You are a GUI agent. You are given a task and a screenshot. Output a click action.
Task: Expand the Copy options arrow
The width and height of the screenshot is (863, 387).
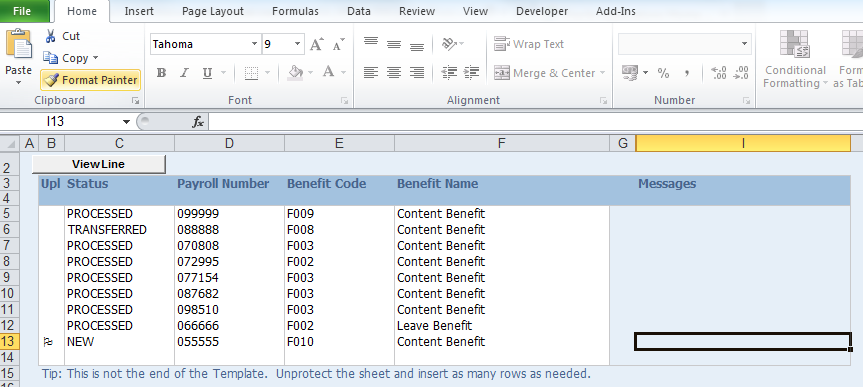coord(95,58)
